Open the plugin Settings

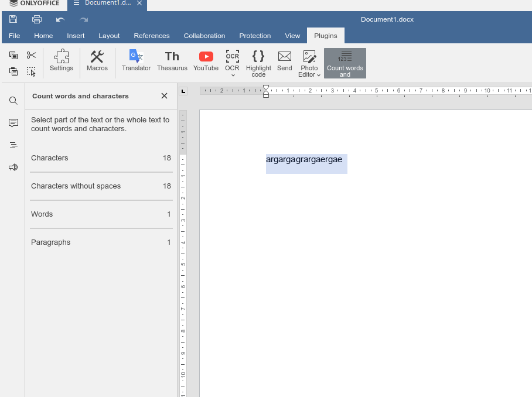pos(61,61)
